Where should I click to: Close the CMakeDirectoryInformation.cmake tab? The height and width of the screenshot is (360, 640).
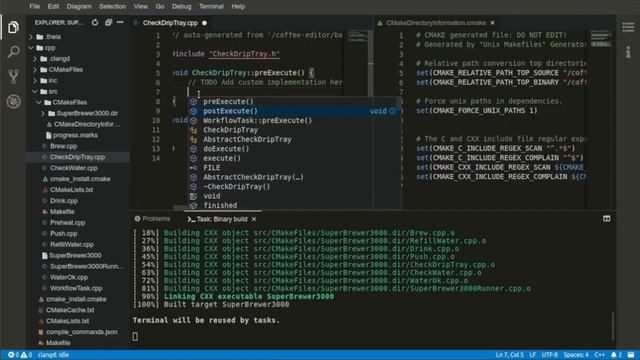(492, 23)
